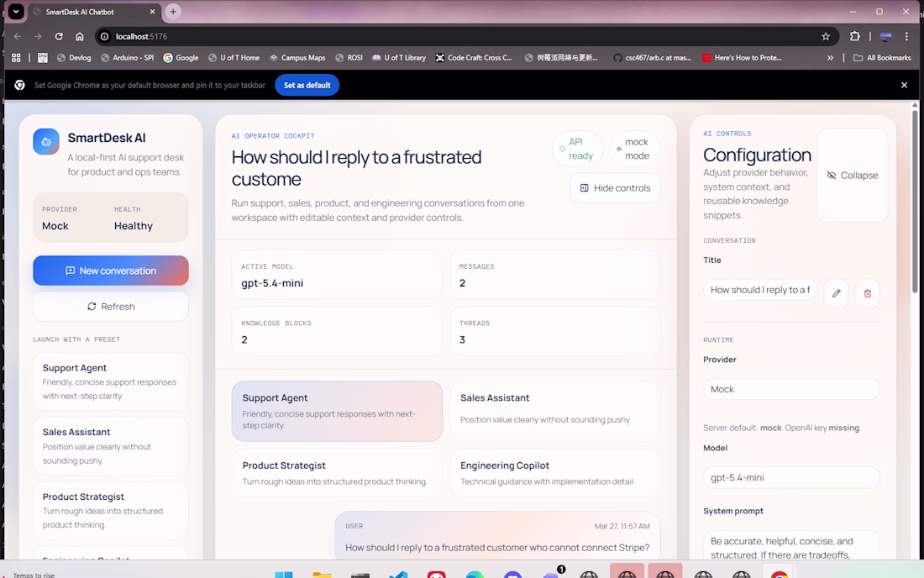Click the Messages count card

click(x=555, y=275)
